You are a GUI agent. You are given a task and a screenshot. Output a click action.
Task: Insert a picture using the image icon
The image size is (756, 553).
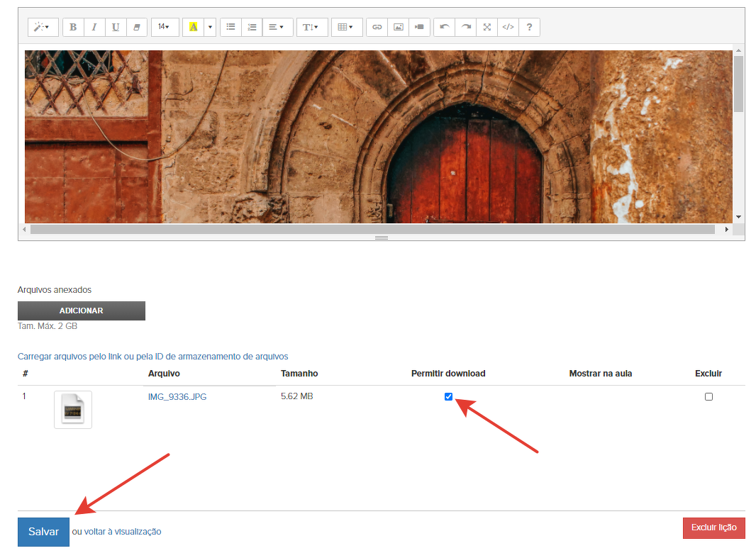coord(399,27)
